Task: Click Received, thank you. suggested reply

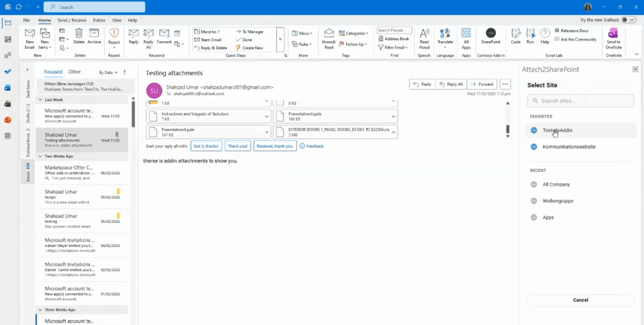Action: [x=275, y=146]
